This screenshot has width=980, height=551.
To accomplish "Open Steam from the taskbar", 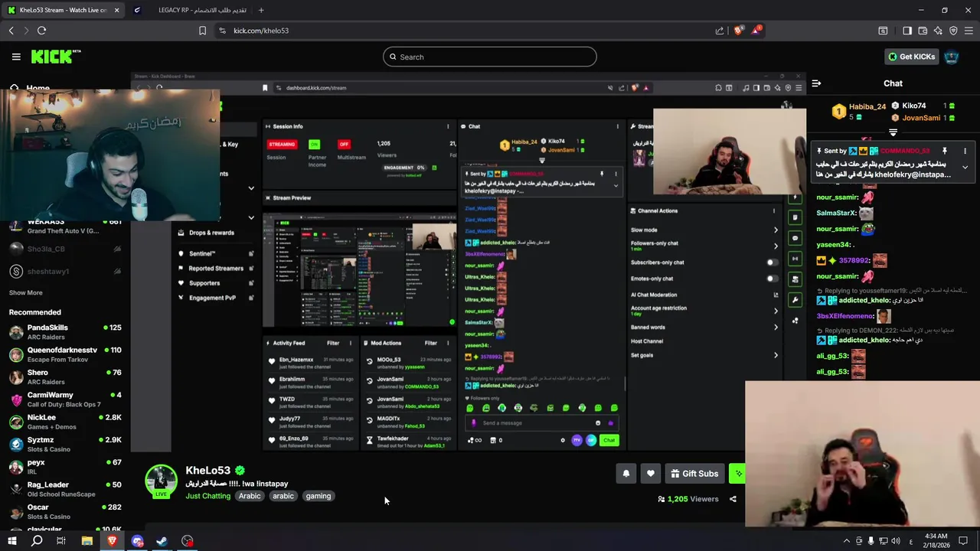I will (162, 541).
